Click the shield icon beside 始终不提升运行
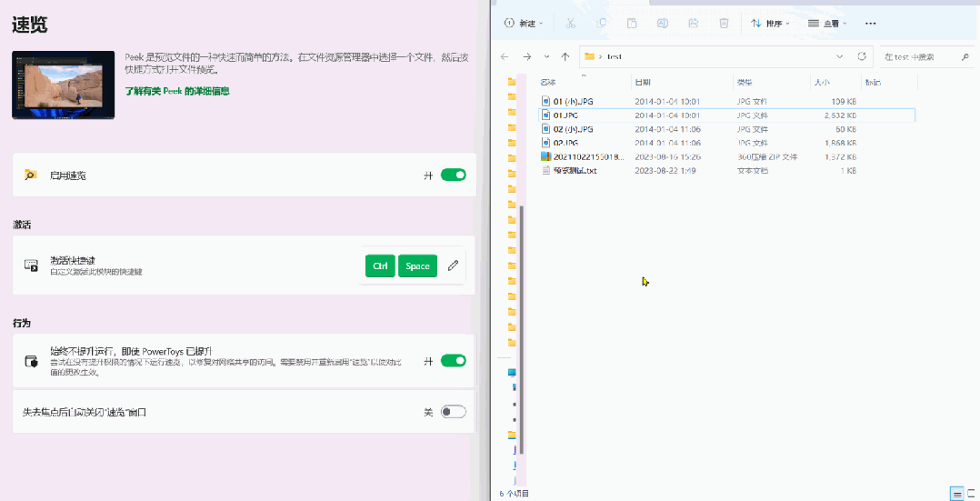 tap(31, 361)
